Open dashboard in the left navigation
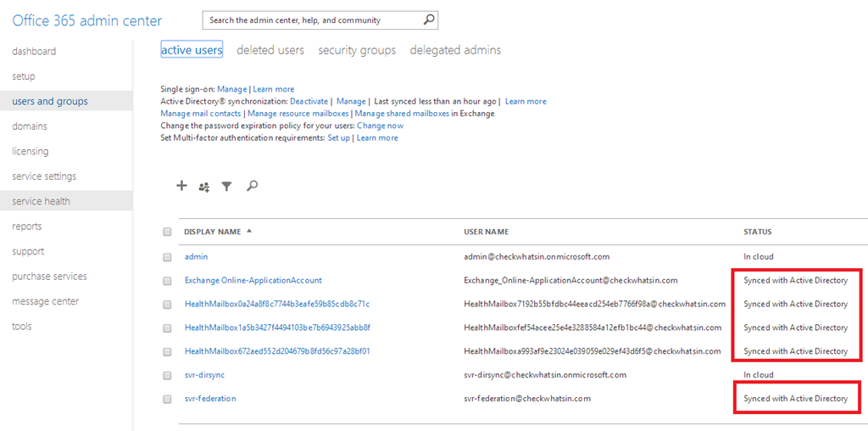The width and height of the screenshot is (868, 431). point(34,51)
